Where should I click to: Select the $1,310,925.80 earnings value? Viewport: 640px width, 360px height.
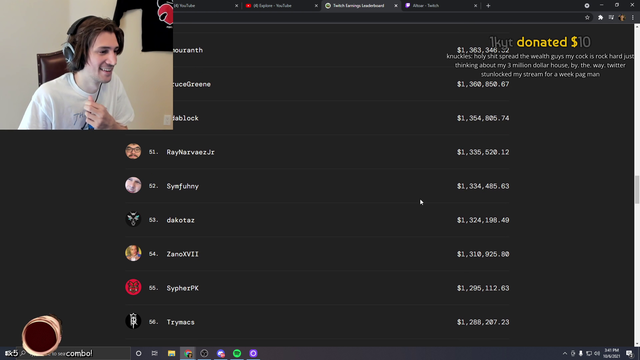click(483, 254)
